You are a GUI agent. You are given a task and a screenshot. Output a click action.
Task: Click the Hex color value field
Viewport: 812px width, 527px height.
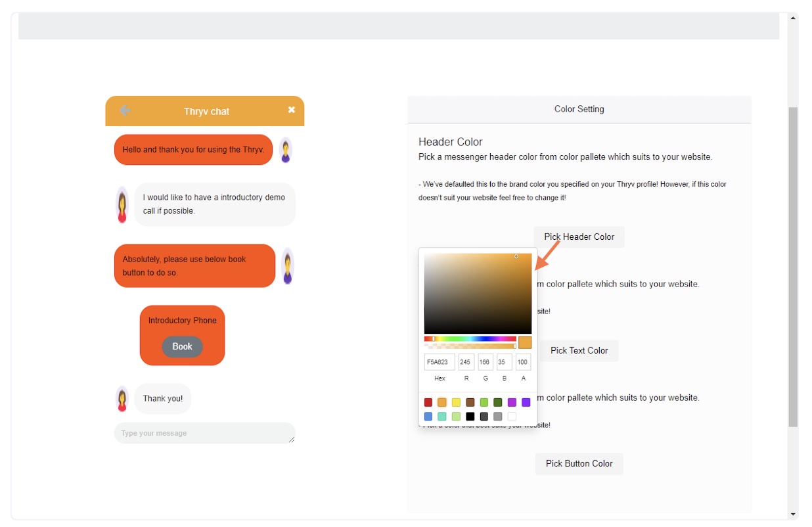click(440, 362)
